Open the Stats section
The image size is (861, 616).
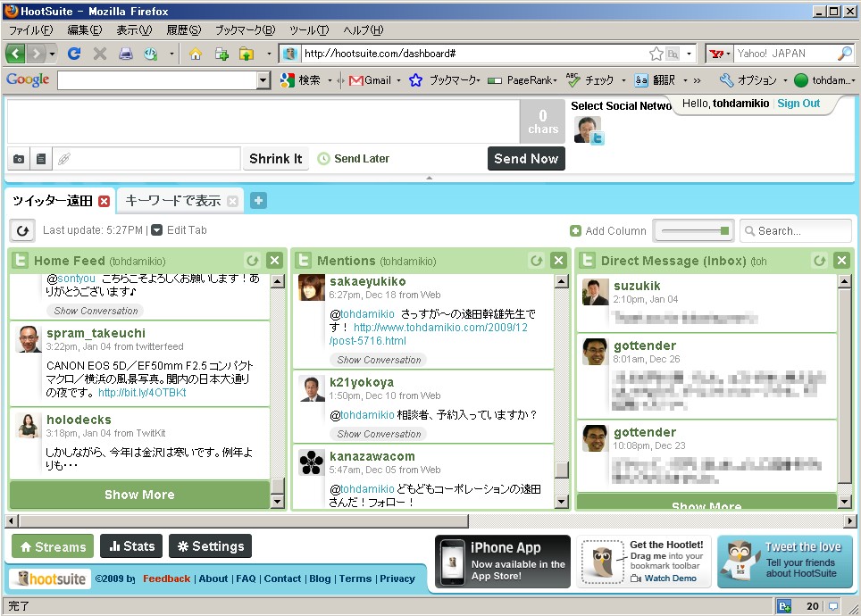point(131,546)
